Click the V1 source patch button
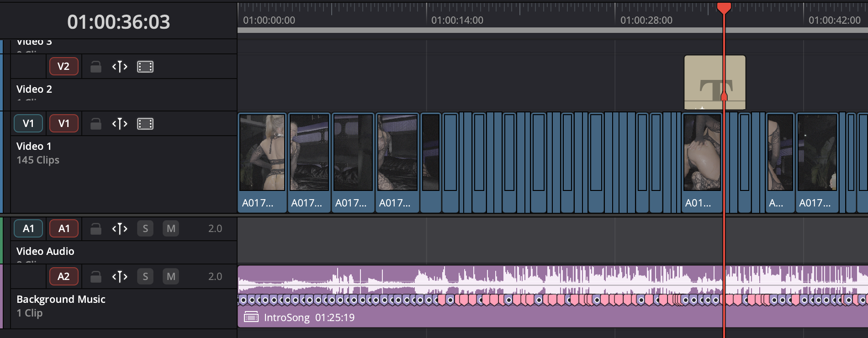 [x=28, y=123]
